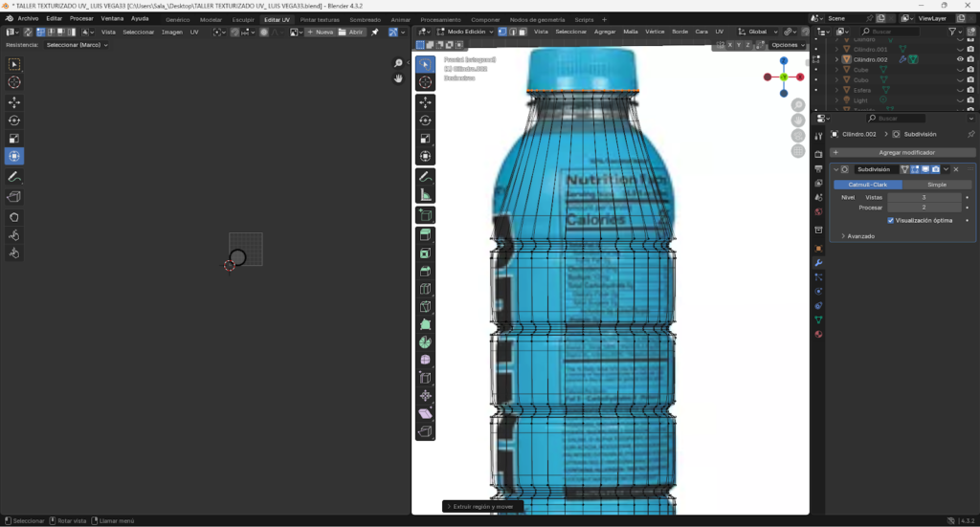Open the outliner filter dropdown
Viewport: 980px width, 527px height.
955,32
